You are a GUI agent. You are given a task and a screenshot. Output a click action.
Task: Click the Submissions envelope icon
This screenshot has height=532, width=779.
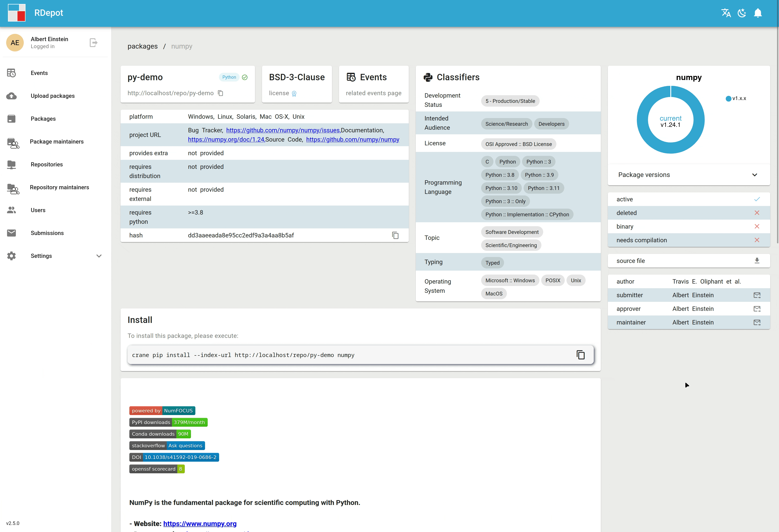click(11, 233)
